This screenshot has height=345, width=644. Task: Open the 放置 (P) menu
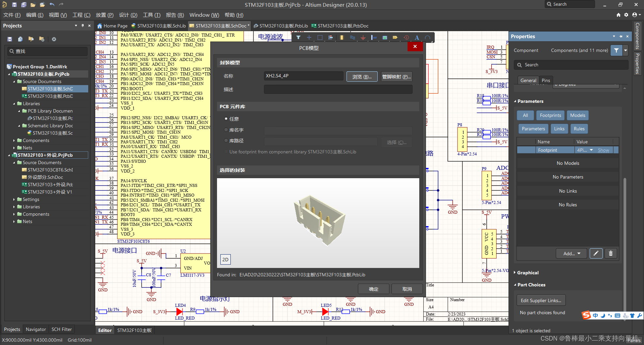pyautogui.click(x=105, y=15)
